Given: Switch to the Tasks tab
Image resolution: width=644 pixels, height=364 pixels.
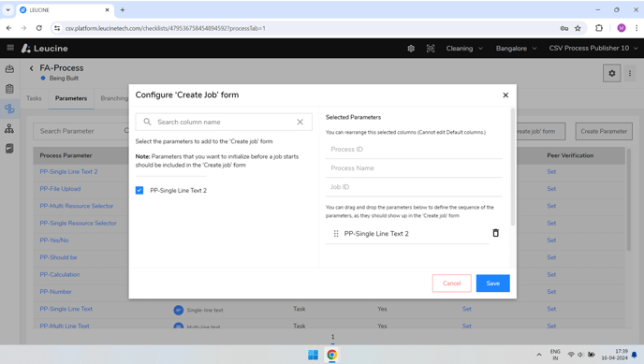Looking at the screenshot, I should (34, 98).
